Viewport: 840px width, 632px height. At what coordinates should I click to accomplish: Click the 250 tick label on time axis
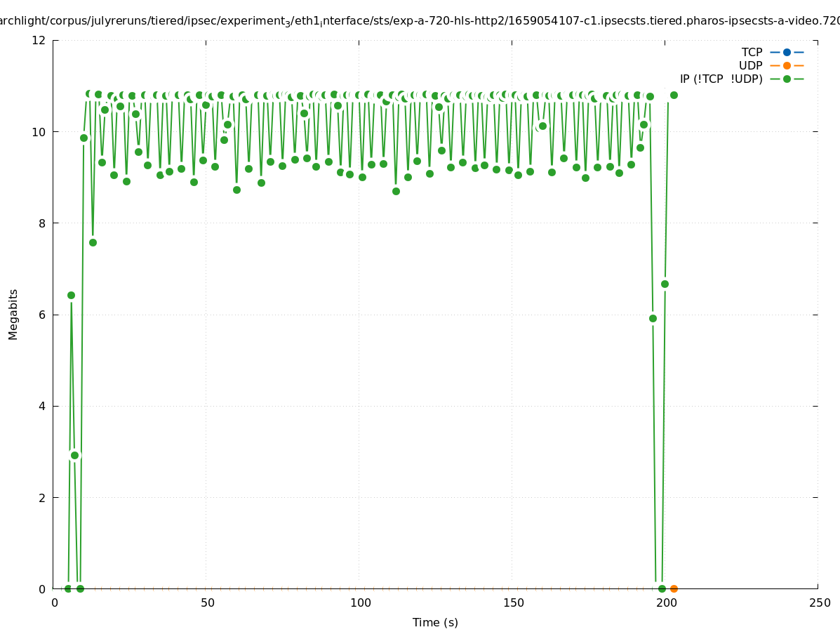coord(819,603)
